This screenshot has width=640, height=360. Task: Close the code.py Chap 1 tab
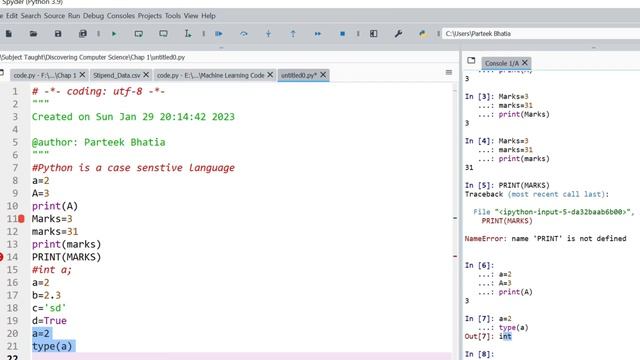tap(82, 75)
